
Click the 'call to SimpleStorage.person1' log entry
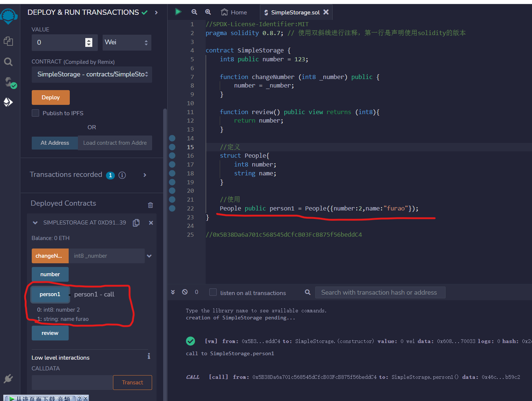[x=230, y=353]
